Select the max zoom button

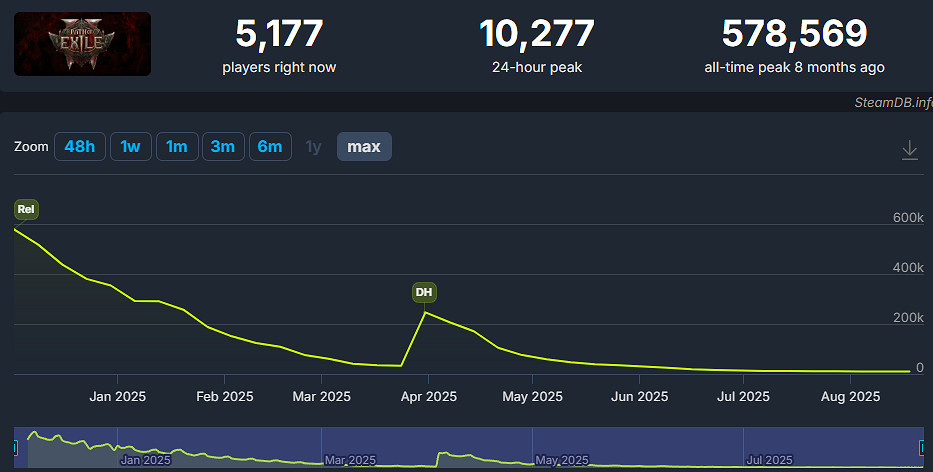pyautogui.click(x=364, y=147)
